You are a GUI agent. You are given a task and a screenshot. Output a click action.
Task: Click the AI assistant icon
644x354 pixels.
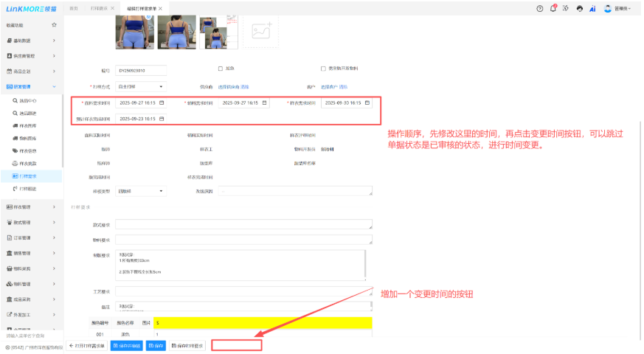[592, 8]
